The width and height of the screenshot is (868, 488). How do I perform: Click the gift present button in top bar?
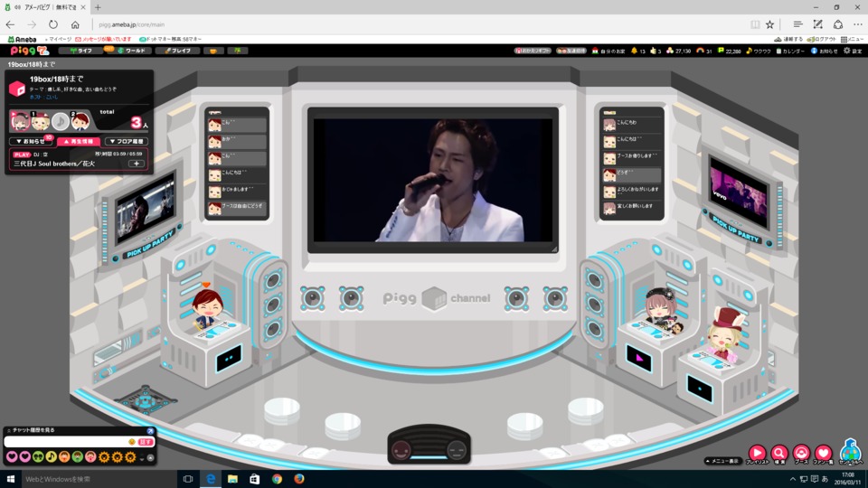(x=533, y=51)
